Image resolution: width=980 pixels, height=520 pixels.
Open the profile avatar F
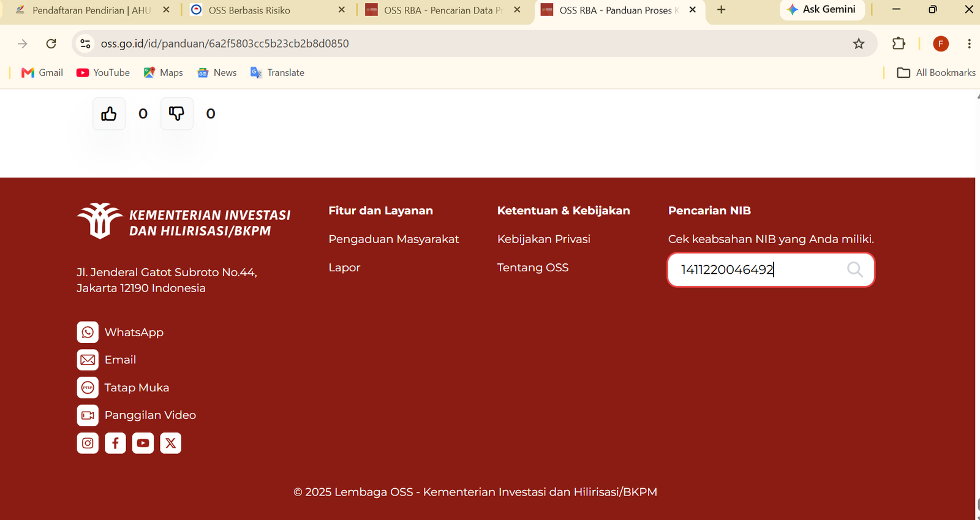point(941,43)
